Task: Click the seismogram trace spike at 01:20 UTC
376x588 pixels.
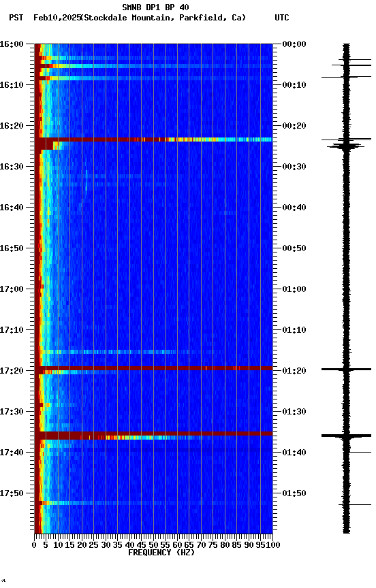Action: pyautogui.click(x=346, y=370)
